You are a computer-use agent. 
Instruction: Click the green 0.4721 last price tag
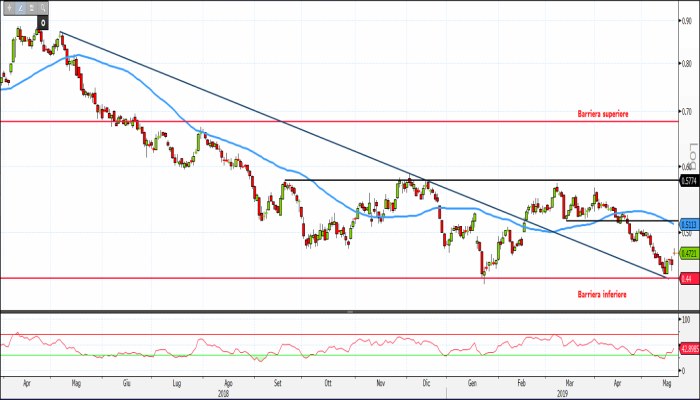[688, 254]
